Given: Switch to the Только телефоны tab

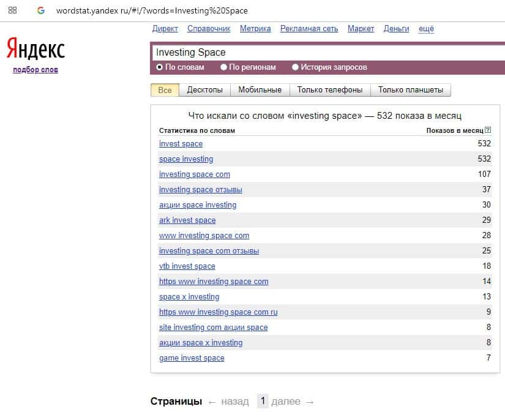Looking at the screenshot, I should point(329,90).
